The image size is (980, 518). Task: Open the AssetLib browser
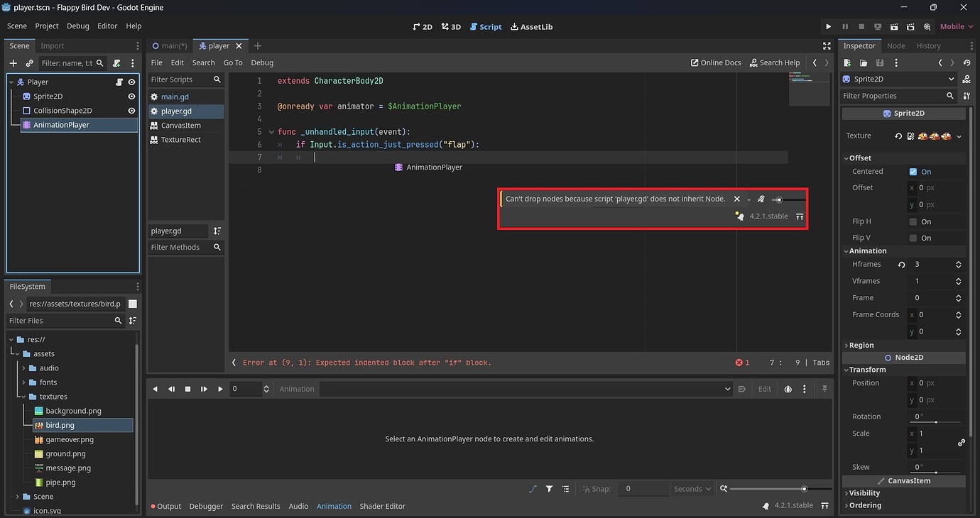[531, 26]
